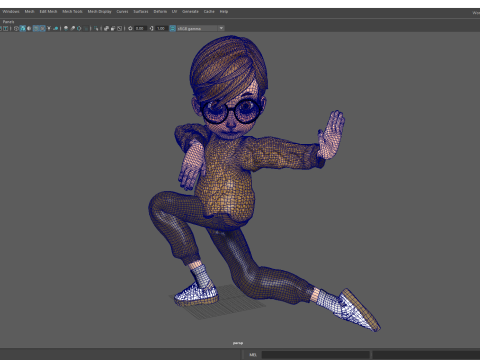The image size is (480, 360).
Task: Click the MEL command line input
Action: coord(315,355)
